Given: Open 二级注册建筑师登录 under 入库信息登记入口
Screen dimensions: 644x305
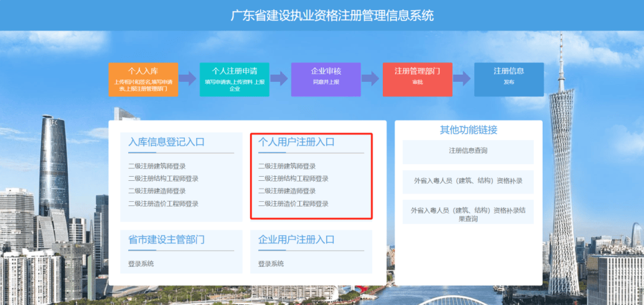Looking at the screenshot, I should click(x=157, y=166).
